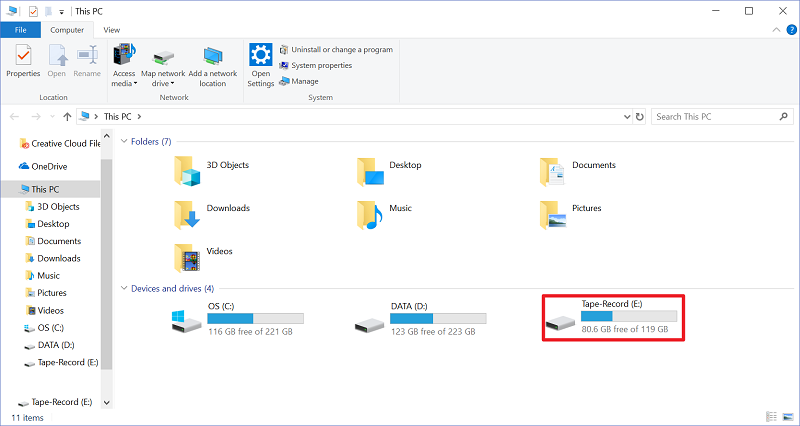
Task: Switch to the View ribbon tab
Action: coord(112,31)
